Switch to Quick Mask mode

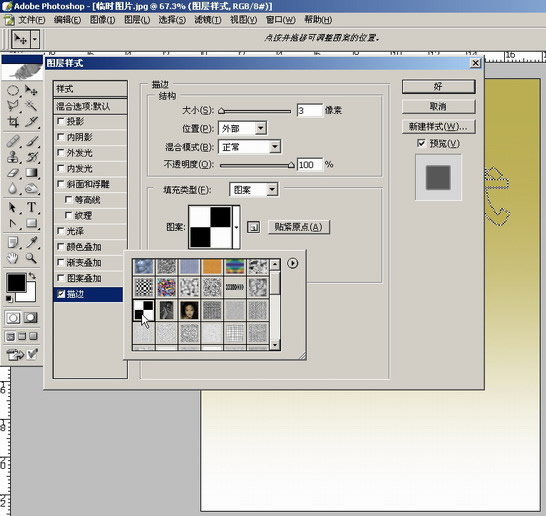point(31,318)
